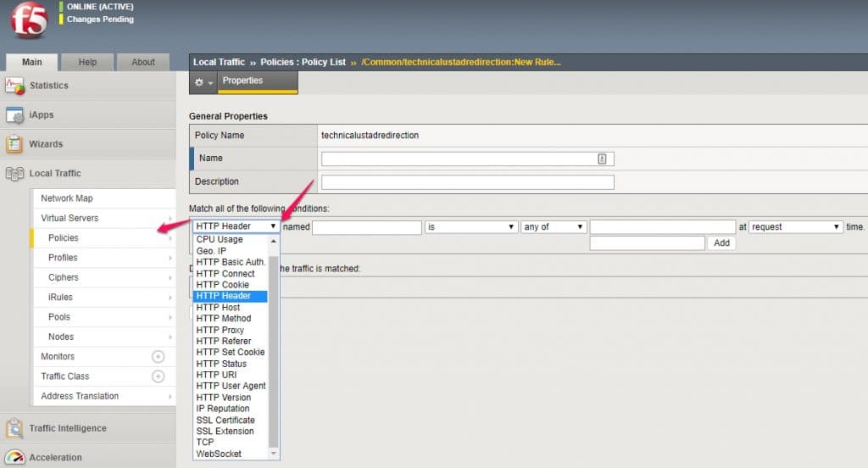Viewport: 868px width, 468px height.
Task: Select HTTP Host from the list
Action: pyautogui.click(x=218, y=307)
